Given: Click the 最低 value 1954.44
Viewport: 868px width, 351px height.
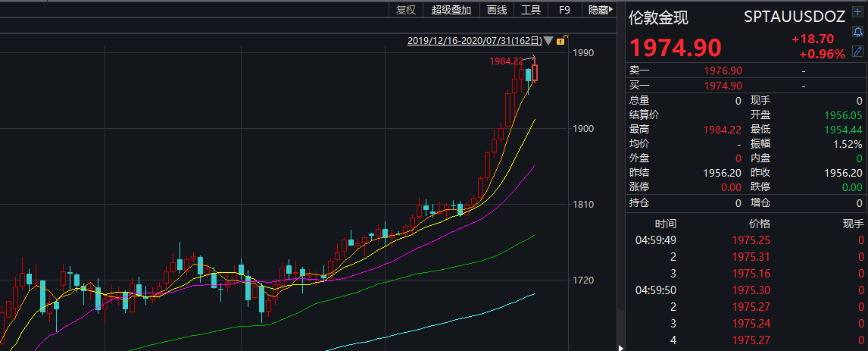Looking at the screenshot, I should tap(843, 130).
